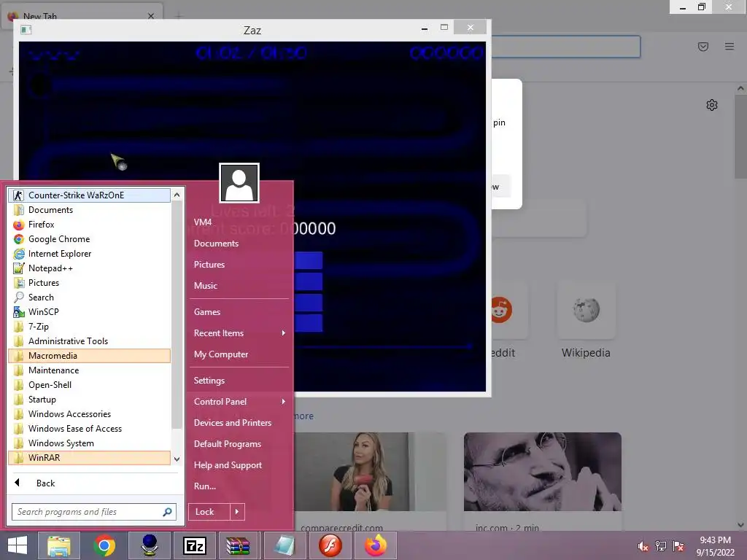Expand the Macromedia folder
This screenshot has height=560, width=747.
89,356
